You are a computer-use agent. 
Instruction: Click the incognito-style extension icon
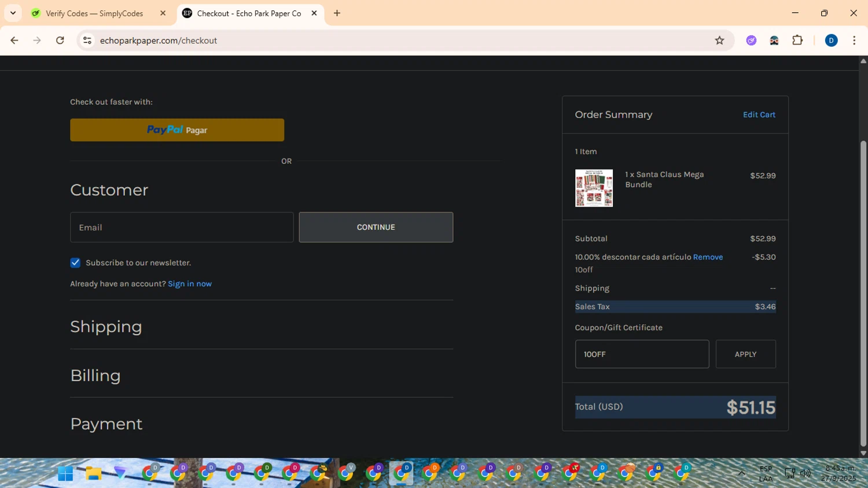pyautogui.click(x=774, y=41)
